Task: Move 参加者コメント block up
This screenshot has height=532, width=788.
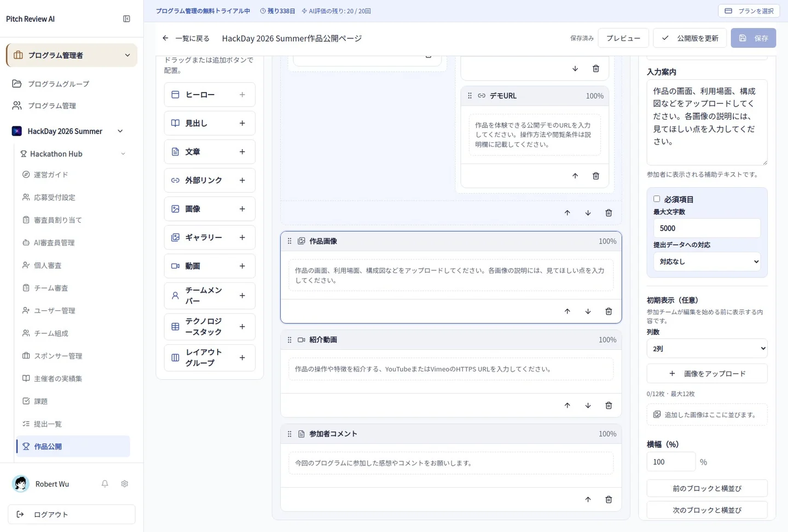Action: (x=588, y=500)
